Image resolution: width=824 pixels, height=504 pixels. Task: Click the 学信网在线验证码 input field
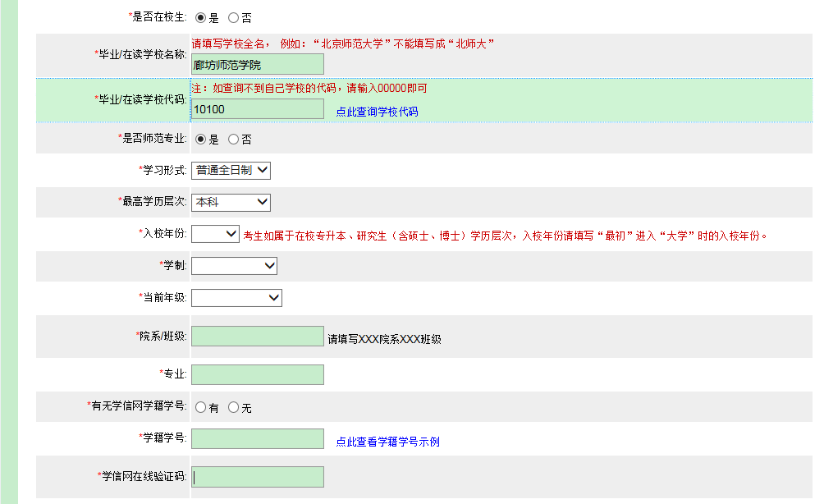coord(257,476)
